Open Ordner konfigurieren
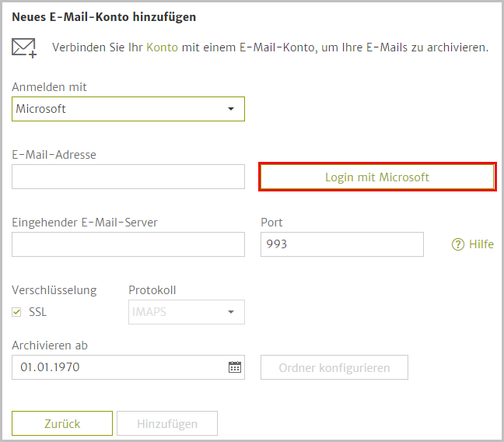 coord(334,367)
